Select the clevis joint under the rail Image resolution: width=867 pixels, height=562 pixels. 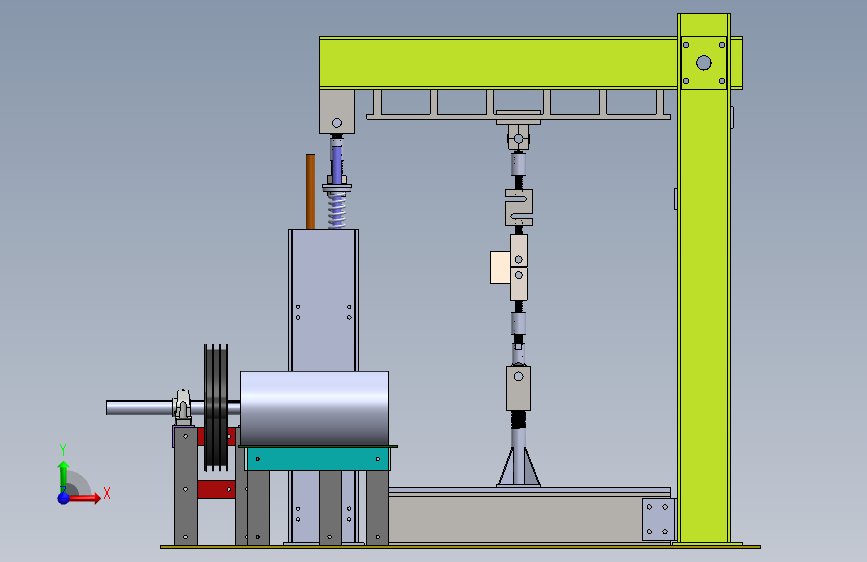(519, 137)
